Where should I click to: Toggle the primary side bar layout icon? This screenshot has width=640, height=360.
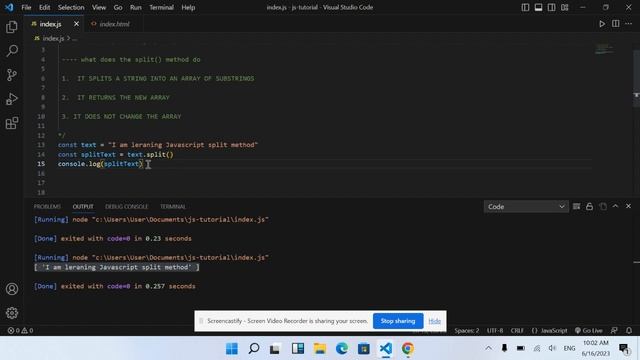click(x=525, y=7)
